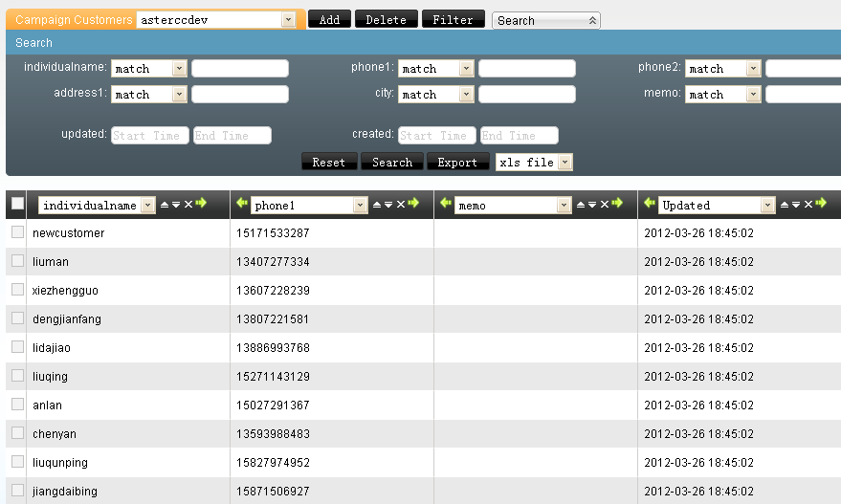841x504 pixels.
Task: Move phone1 column left with green arrow
Action: click(x=241, y=204)
